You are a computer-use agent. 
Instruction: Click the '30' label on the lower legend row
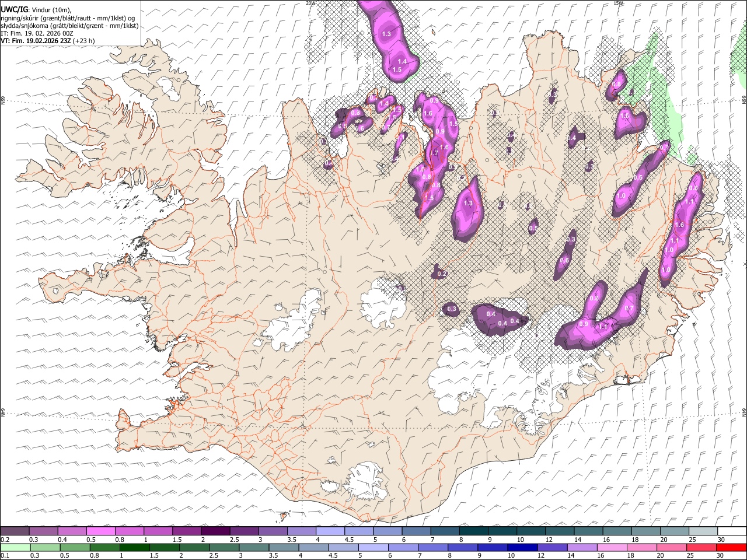[x=720, y=555]
